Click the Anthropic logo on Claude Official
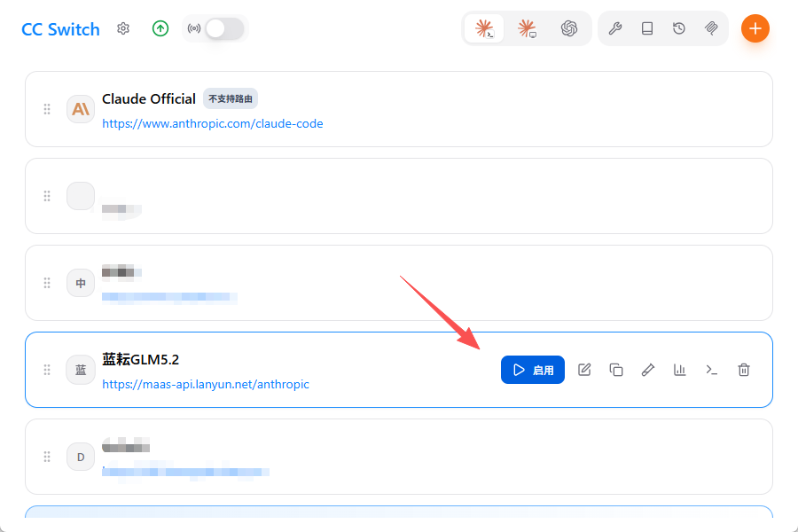 81,109
